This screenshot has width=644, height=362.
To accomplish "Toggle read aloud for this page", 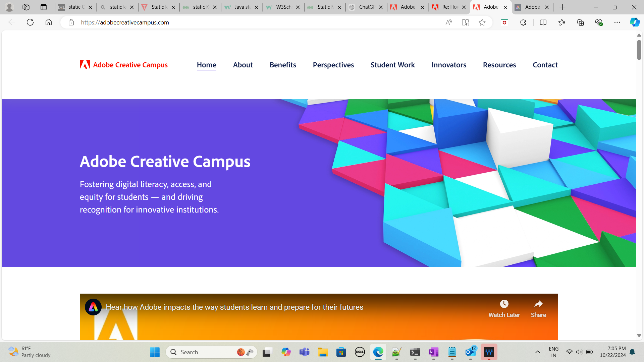I will (448, 22).
